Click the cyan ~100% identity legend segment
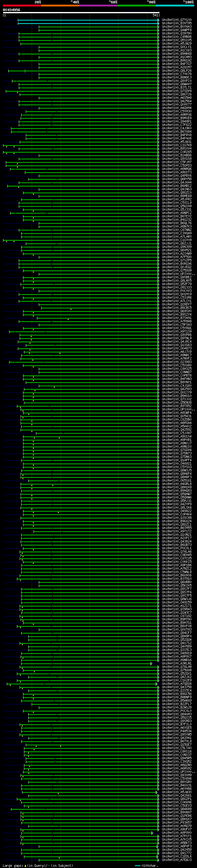 coord(175,6)
